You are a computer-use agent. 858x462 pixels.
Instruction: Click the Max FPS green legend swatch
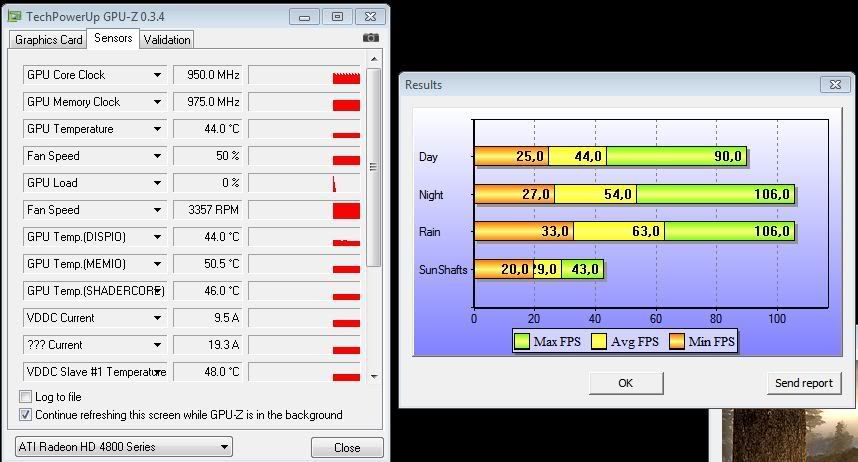[x=521, y=342]
